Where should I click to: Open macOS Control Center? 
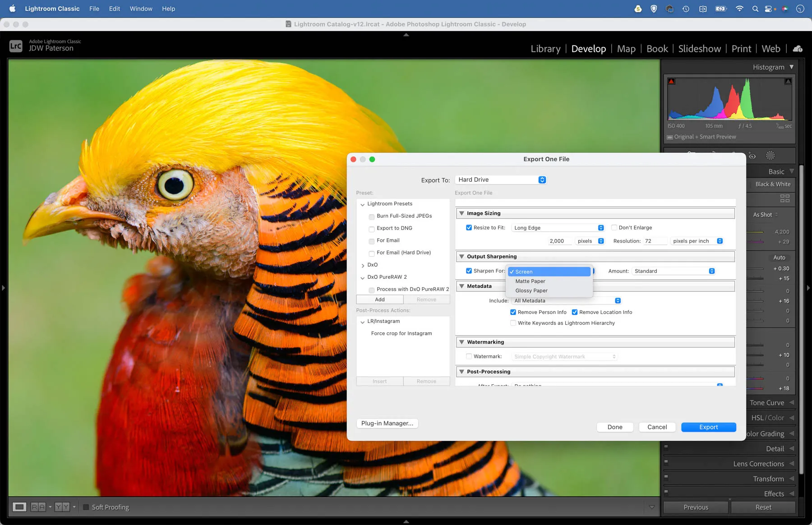[768, 9]
